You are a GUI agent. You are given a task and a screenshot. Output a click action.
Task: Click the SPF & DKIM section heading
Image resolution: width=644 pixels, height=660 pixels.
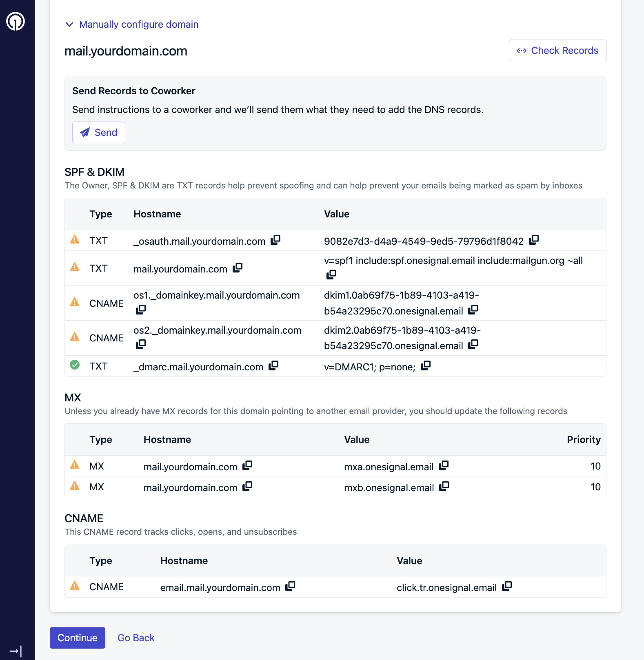(95, 172)
